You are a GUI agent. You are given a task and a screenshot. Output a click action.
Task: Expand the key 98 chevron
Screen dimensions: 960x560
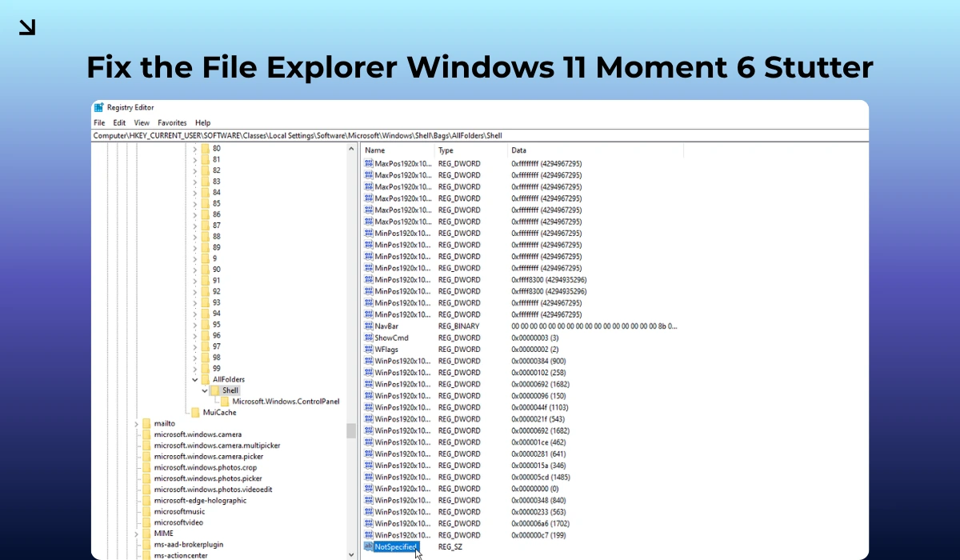(194, 357)
